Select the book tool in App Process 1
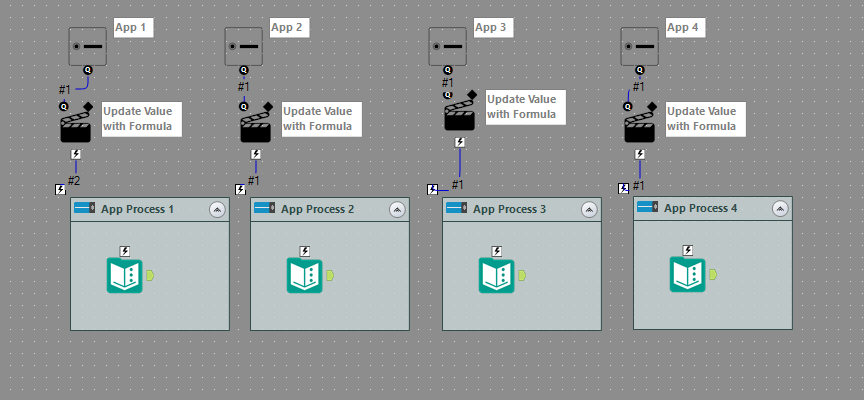Viewport: 864px width, 400px height. point(125,275)
